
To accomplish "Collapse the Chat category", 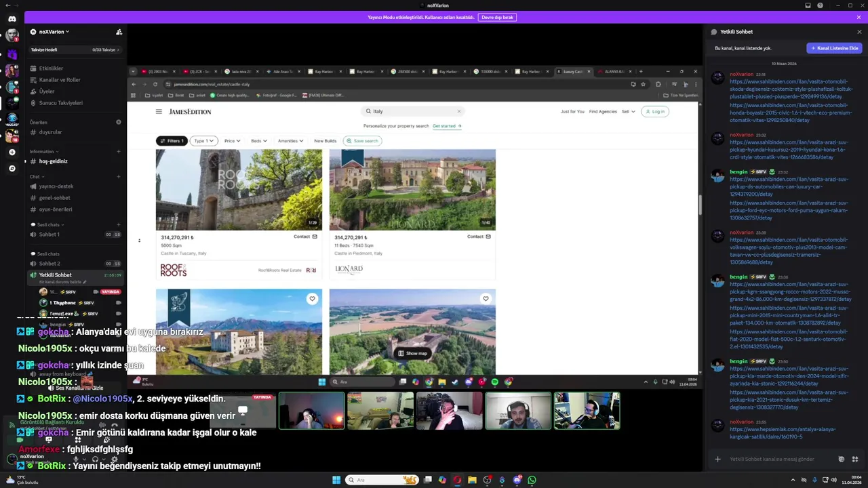I will pos(36,177).
